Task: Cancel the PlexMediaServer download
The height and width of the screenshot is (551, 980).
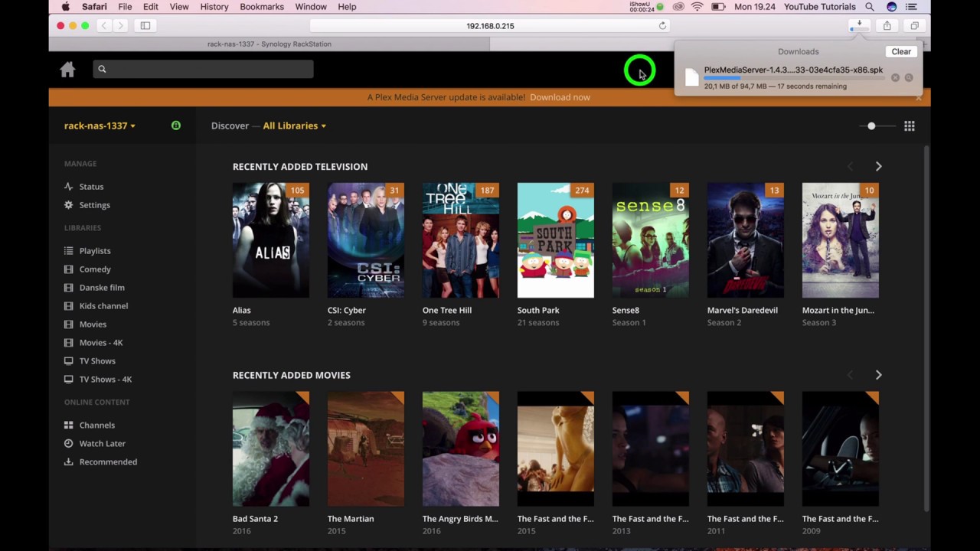Action: click(x=895, y=77)
